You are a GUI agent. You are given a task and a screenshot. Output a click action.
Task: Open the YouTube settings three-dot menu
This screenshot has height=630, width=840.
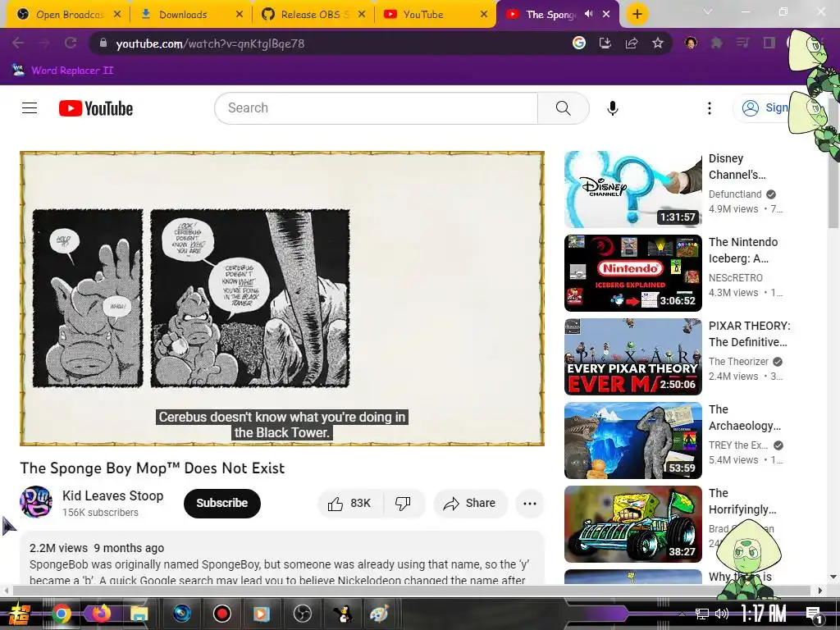[710, 108]
